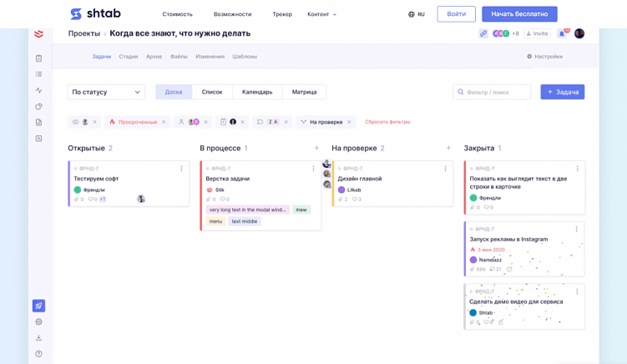The height and width of the screenshot is (364, 627).
Task: Open three-dot menu on Верстка задачи card
Action: (314, 169)
